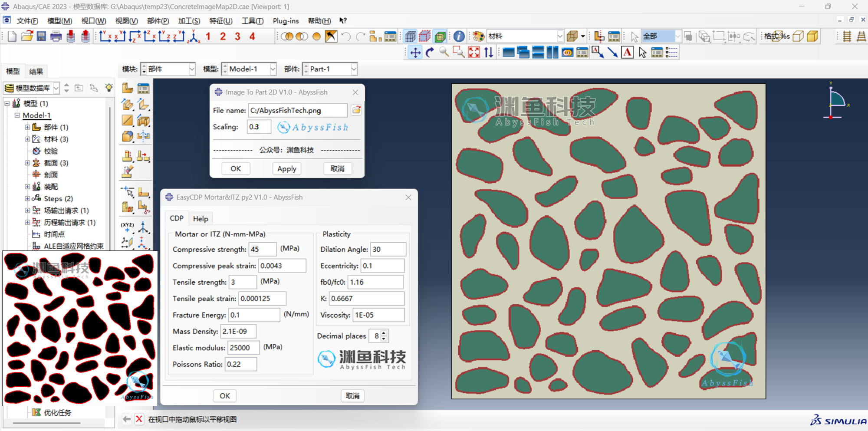Click the Auto-fit view icon
868x431 pixels.
coord(474,53)
